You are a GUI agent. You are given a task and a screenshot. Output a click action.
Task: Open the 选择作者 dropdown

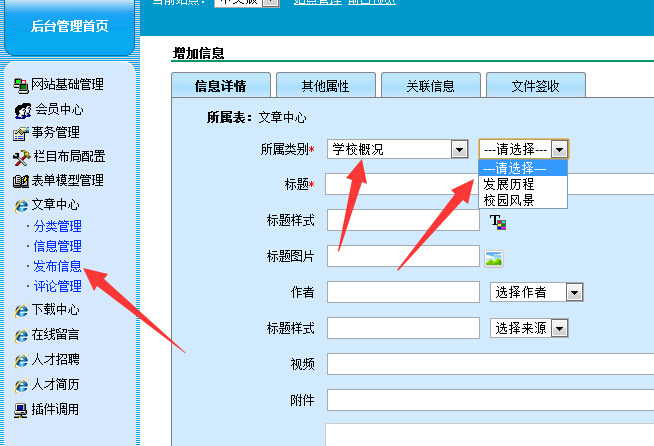574,292
